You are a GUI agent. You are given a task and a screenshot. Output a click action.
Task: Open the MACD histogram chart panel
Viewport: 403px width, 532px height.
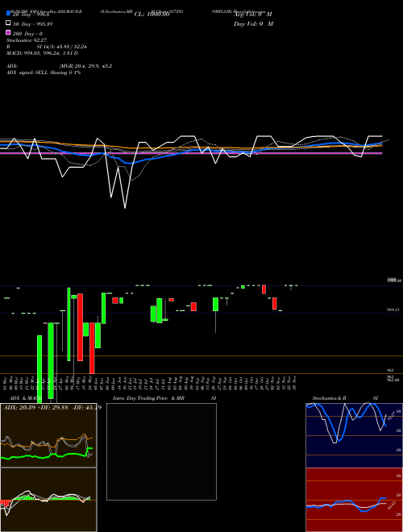[x=48, y=500]
